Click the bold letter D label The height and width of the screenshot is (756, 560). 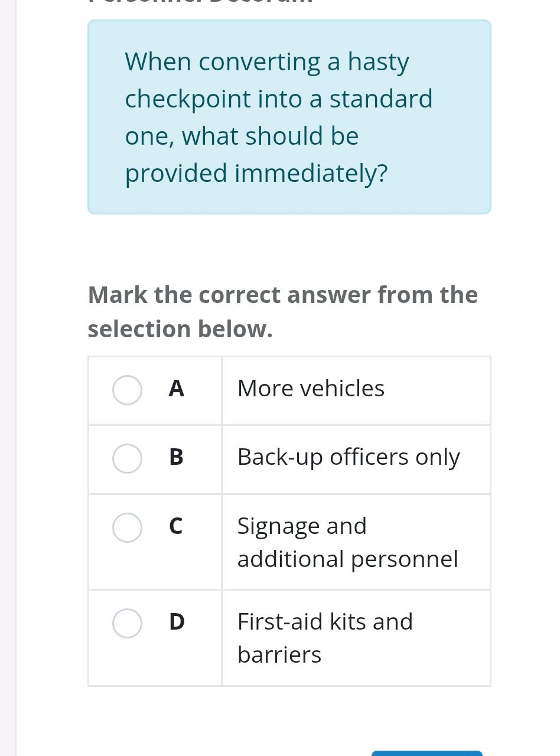177,622
